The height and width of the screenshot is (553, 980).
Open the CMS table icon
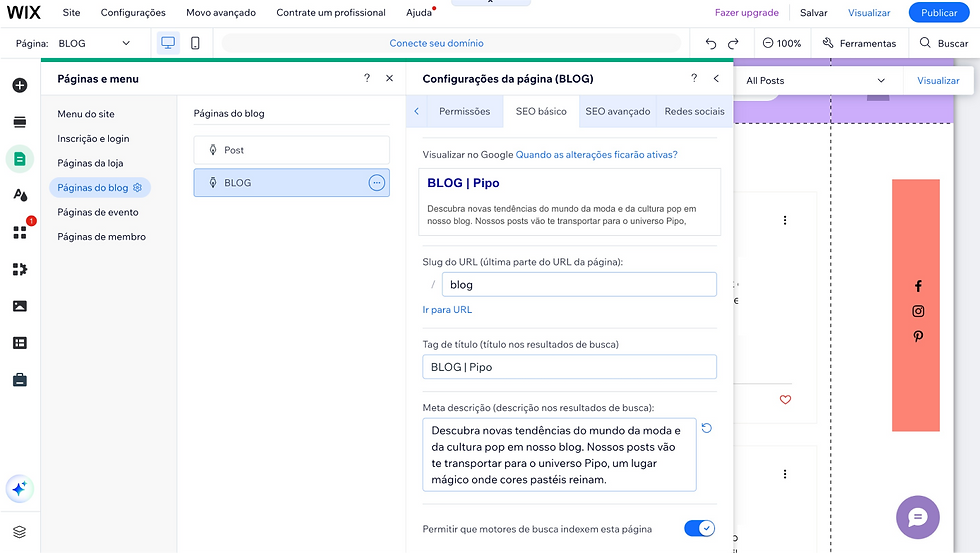tap(20, 343)
